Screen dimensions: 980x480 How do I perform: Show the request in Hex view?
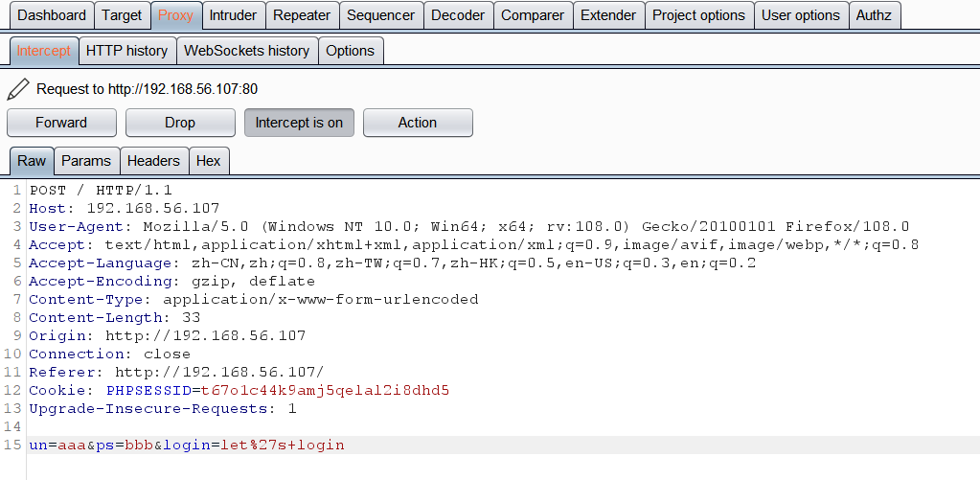[x=208, y=161]
